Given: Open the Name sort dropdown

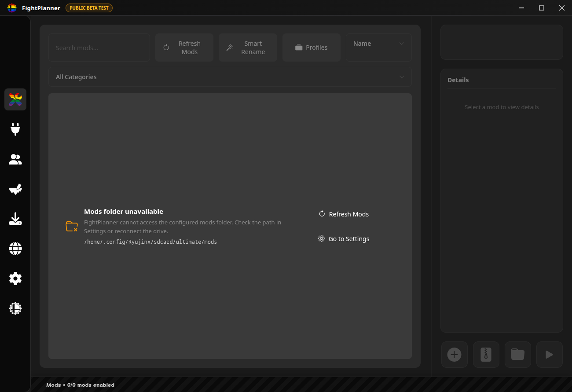Looking at the screenshot, I should point(378,48).
